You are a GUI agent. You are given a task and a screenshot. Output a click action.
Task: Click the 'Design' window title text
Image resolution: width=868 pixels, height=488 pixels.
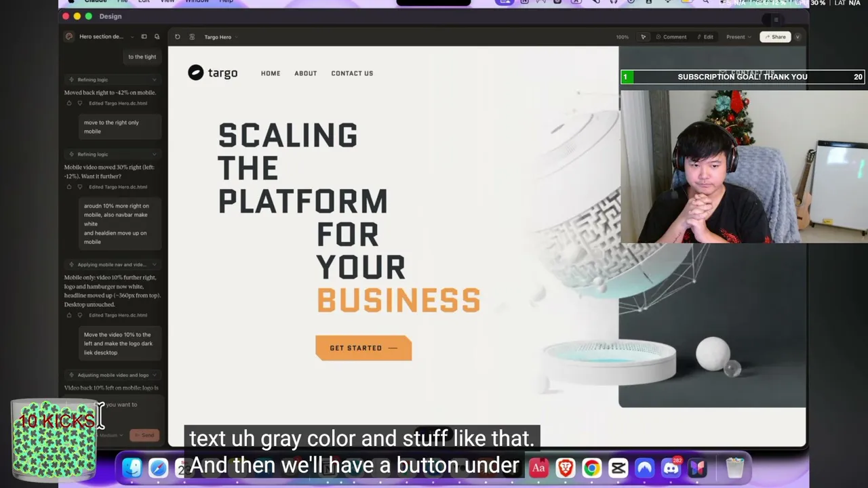111,16
